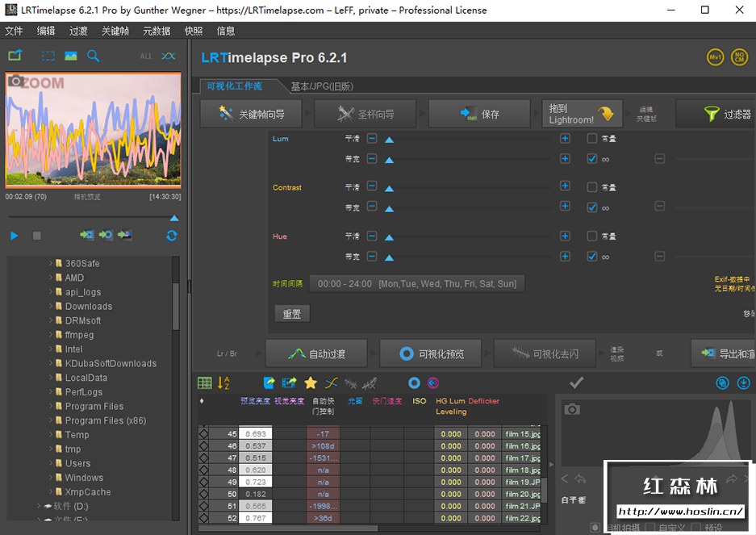Screen dimensions: 756x535
Task: Open the 元数据 menu
Action: [157, 31]
